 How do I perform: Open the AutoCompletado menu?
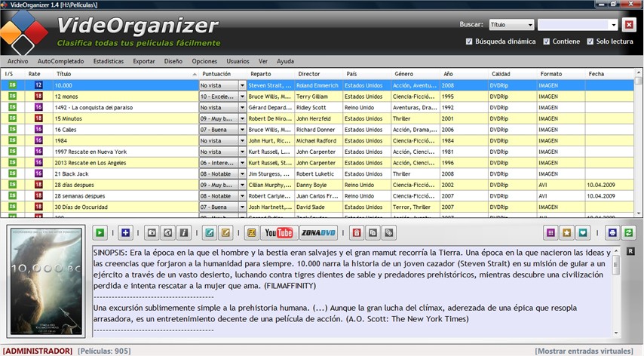[x=61, y=61]
